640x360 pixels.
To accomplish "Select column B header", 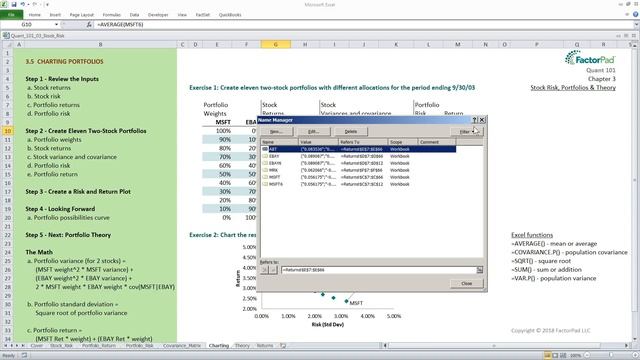I will 100,44.
